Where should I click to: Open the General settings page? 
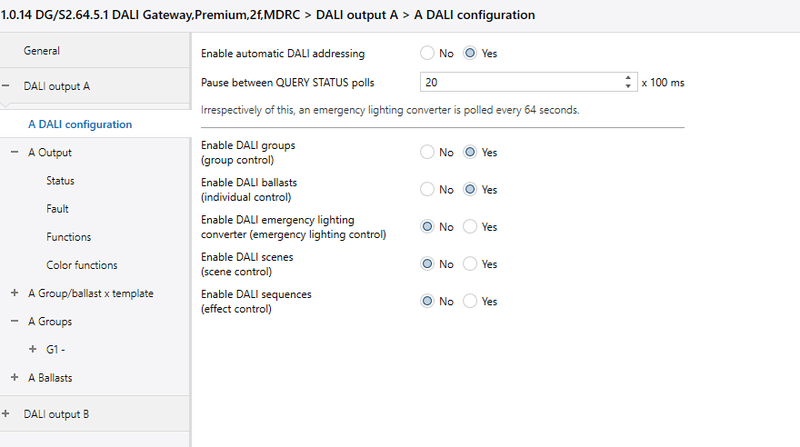click(x=41, y=50)
